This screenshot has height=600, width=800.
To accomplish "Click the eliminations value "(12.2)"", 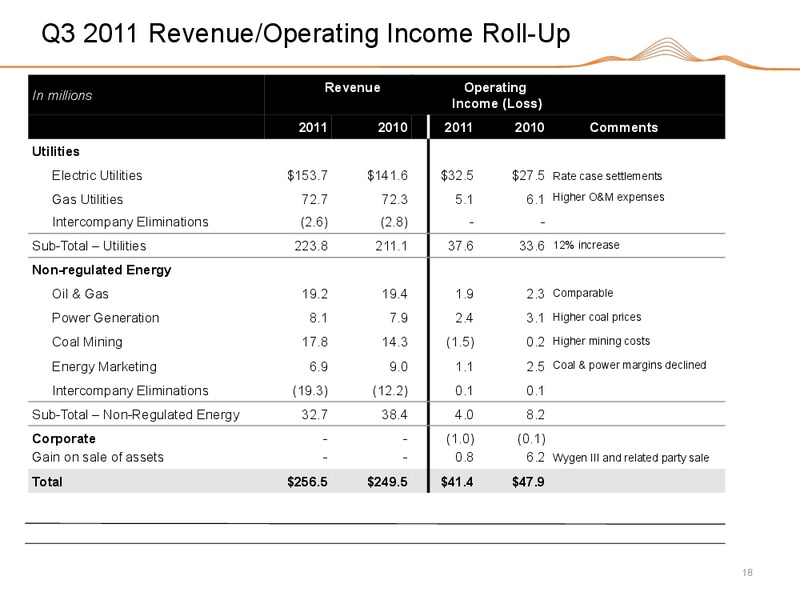I will 390,391.
